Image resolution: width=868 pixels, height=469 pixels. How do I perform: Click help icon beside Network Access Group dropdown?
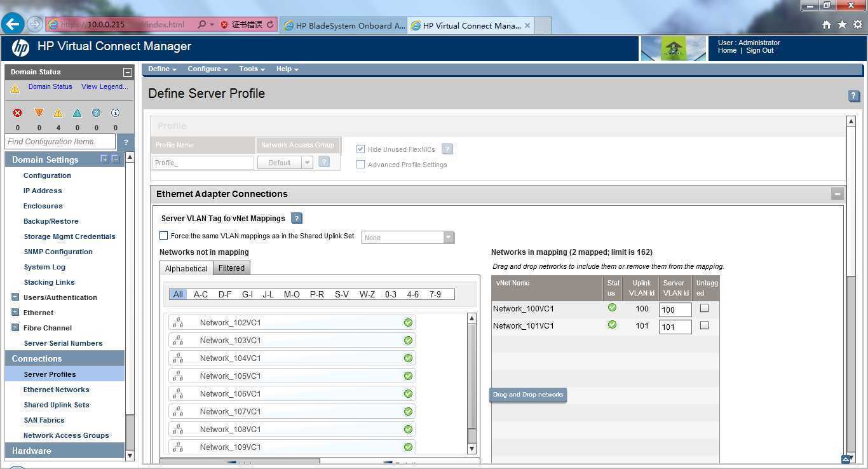tap(324, 162)
